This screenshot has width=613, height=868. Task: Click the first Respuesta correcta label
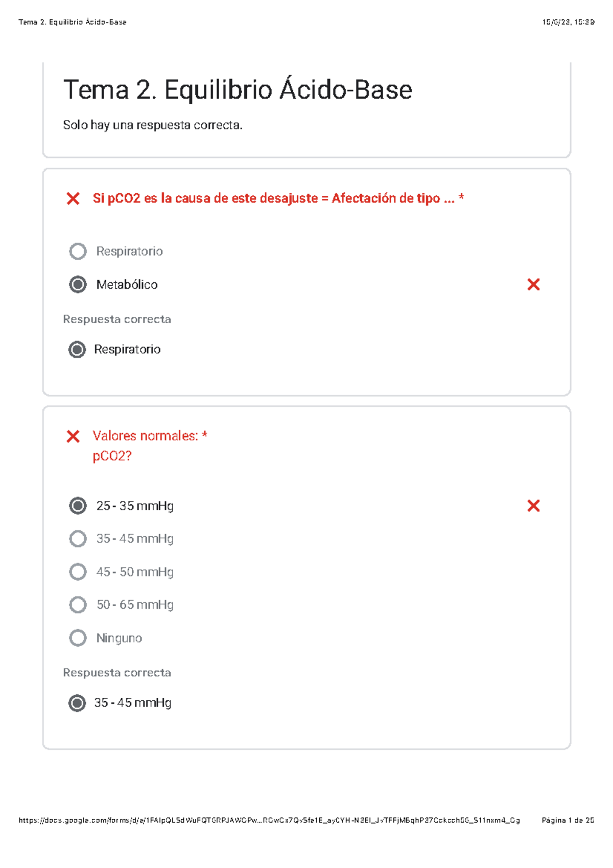coord(117,319)
